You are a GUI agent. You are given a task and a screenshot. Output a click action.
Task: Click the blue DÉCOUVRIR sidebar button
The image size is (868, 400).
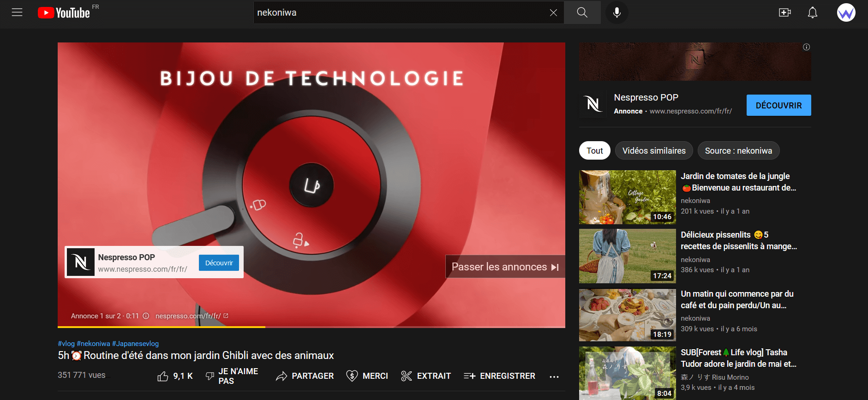(x=778, y=105)
